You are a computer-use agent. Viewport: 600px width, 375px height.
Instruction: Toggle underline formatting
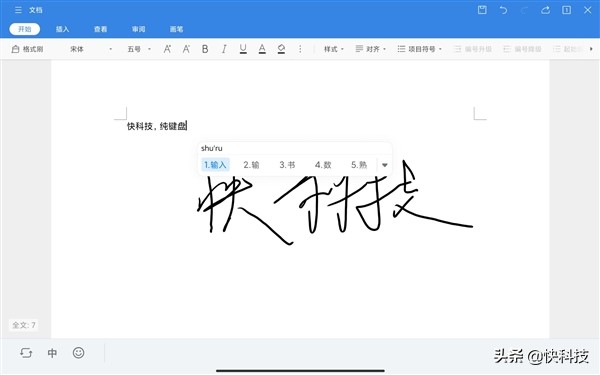pyautogui.click(x=243, y=49)
